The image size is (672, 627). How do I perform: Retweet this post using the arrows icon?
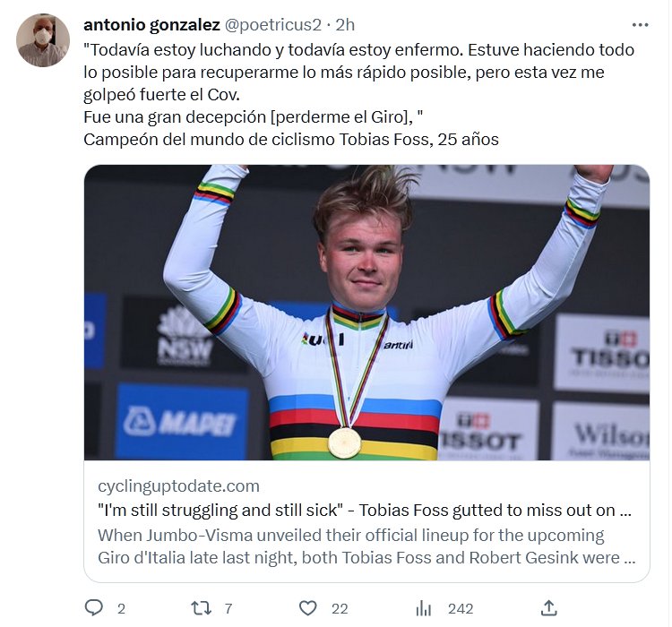[201, 608]
